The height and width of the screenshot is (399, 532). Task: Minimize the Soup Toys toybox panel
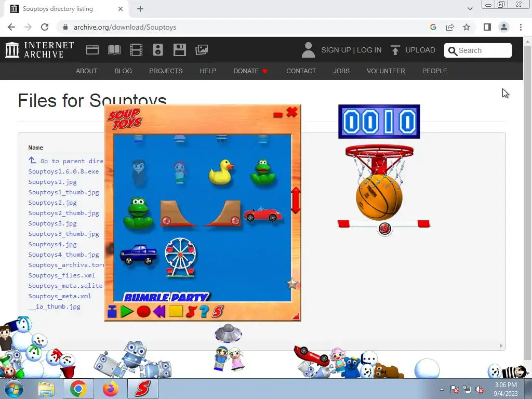(x=278, y=115)
